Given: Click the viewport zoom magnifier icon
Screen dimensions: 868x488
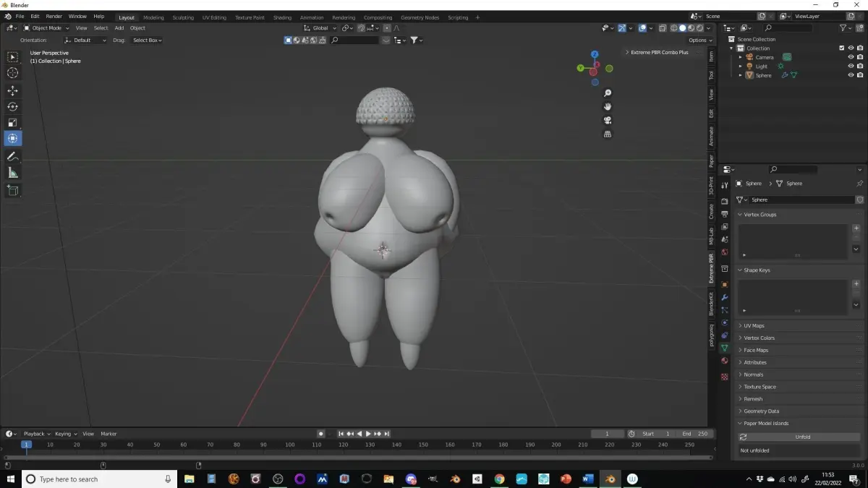Looking at the screenshot, I should click(608, 93).
